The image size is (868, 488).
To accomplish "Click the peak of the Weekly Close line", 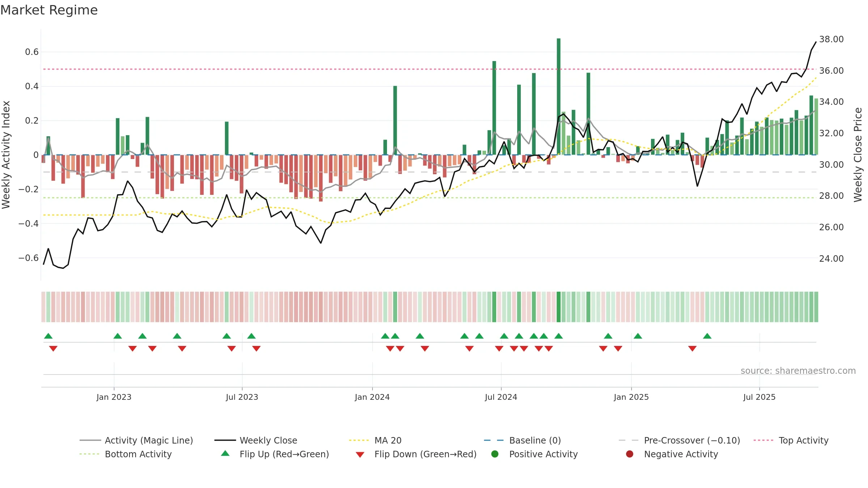I will click(x=816, y=42).
